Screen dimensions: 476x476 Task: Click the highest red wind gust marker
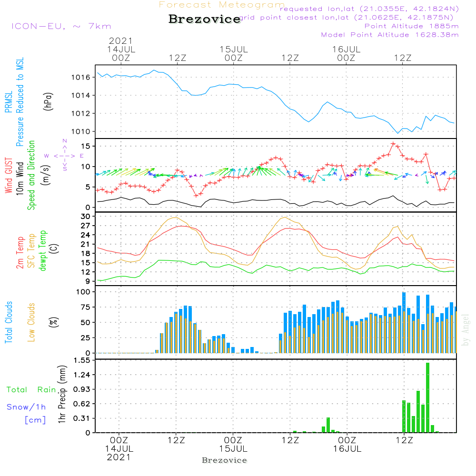[x=393, y=144]
